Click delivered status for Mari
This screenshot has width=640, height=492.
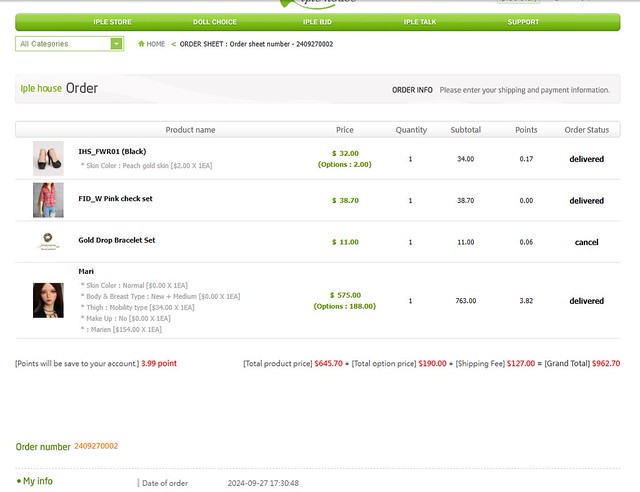tap(587, 301)
